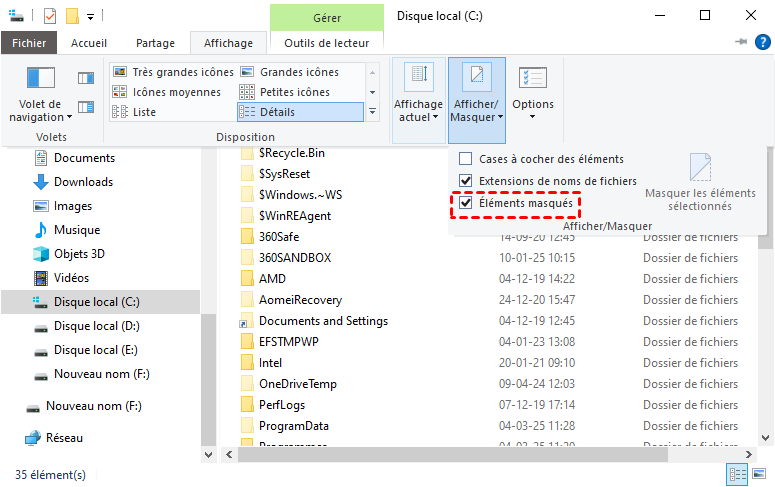Open the Customize Quick Access Toolbar arrow
The image size is (775, 487).
click(x=90, y=17)
